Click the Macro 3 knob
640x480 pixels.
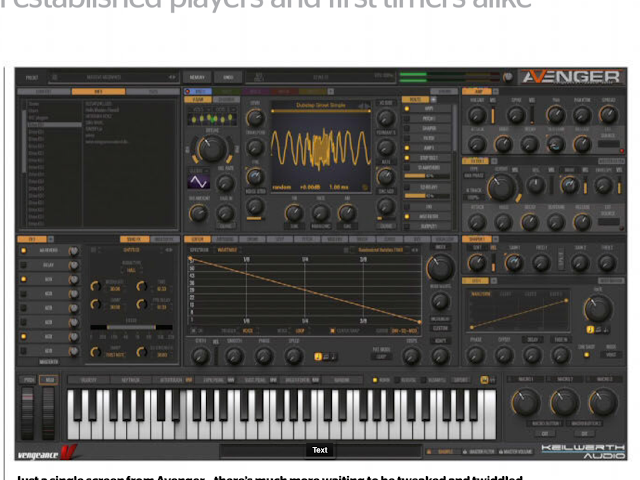coord(602,402)
